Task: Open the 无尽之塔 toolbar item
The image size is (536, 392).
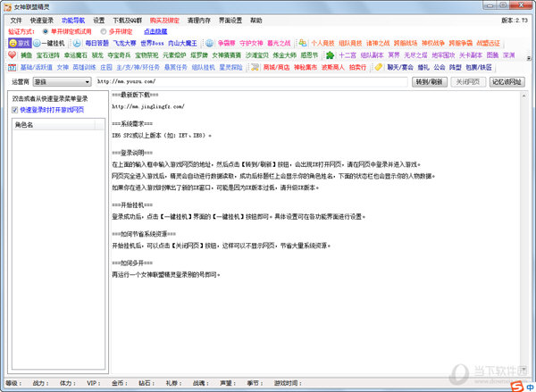Action: coord(415,55)
